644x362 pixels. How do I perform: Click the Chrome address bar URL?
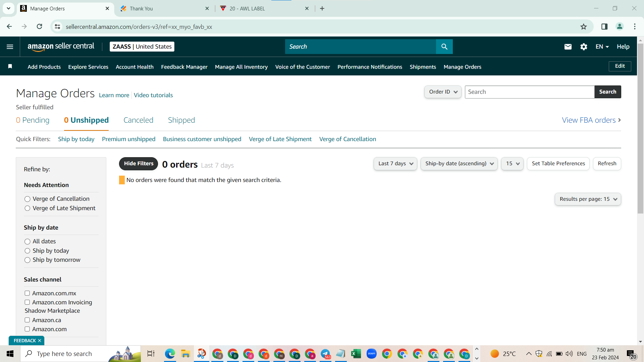point(139,27)
